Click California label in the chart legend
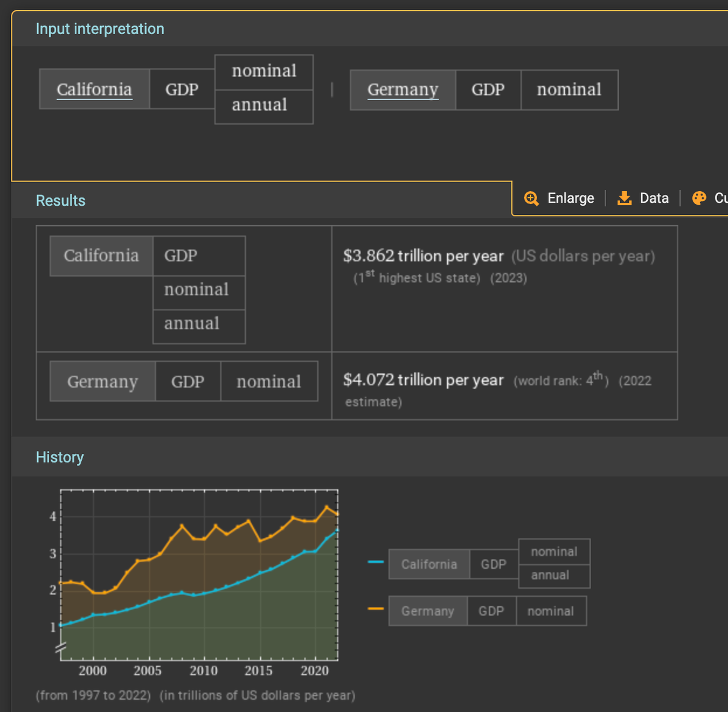This screenshot has width=728, height=712. point(429,564)
